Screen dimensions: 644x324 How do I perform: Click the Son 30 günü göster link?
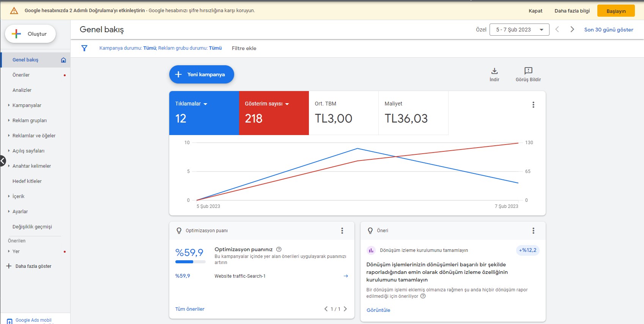point(609,30)
